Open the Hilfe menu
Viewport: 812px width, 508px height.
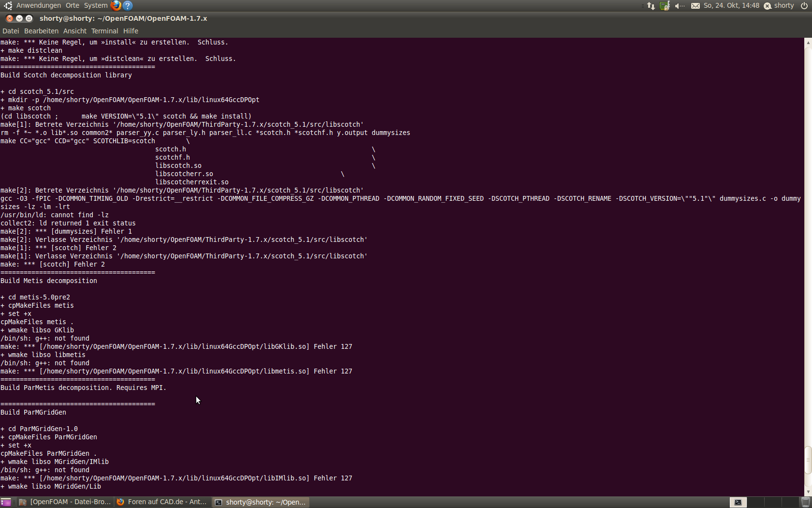[130, 31]
